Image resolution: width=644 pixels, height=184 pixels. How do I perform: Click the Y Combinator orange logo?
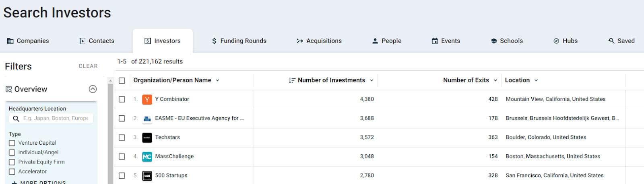(147, 99)
